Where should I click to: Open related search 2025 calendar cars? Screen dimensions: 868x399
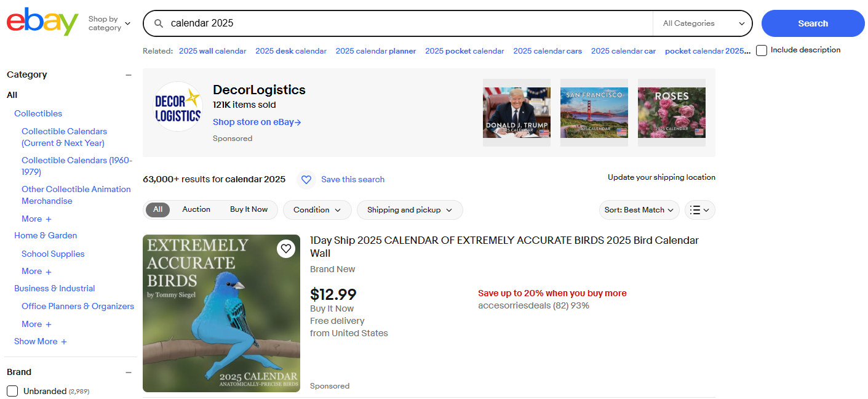coord(547,51)
